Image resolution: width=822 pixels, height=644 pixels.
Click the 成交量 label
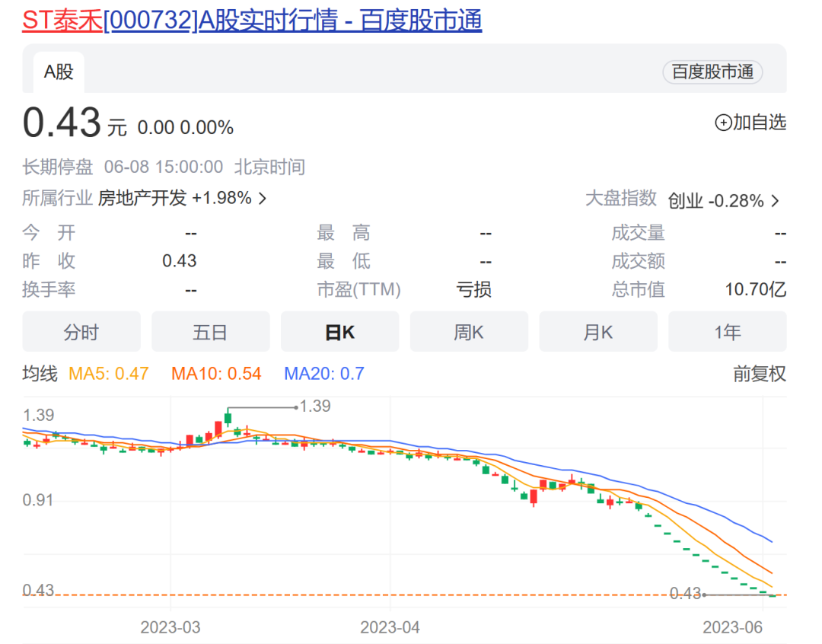pyautogui.click(x=639, y=233)
